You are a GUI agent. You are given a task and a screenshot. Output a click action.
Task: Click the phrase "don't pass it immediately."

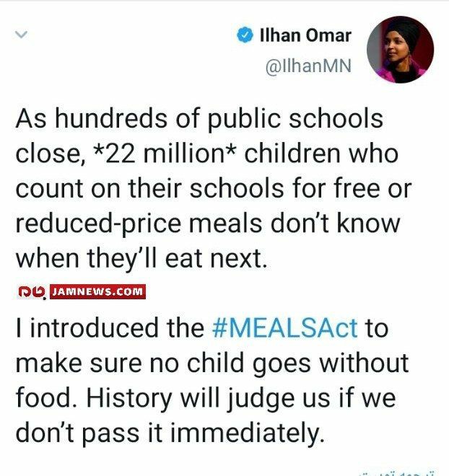pyautogui.click(x=170, y=433)
